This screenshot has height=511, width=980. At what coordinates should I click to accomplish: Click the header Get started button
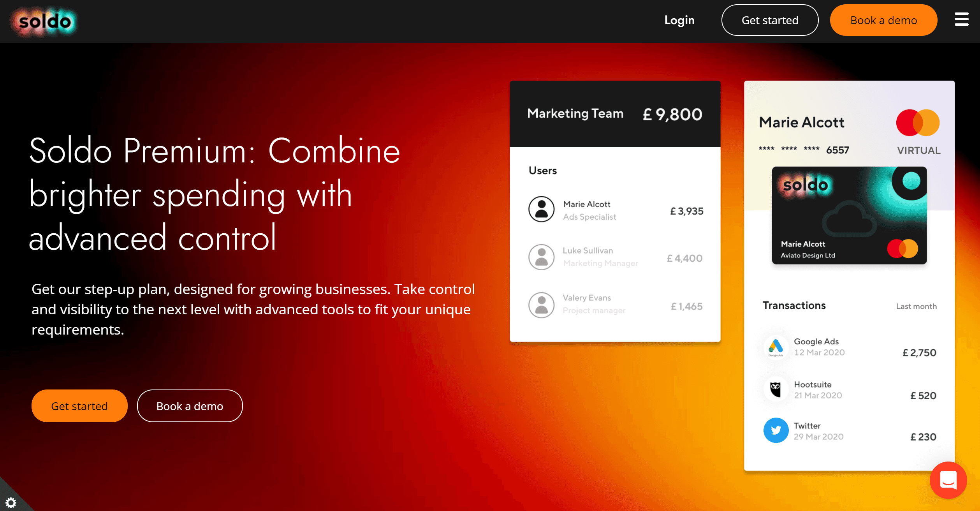click(770, 20)
